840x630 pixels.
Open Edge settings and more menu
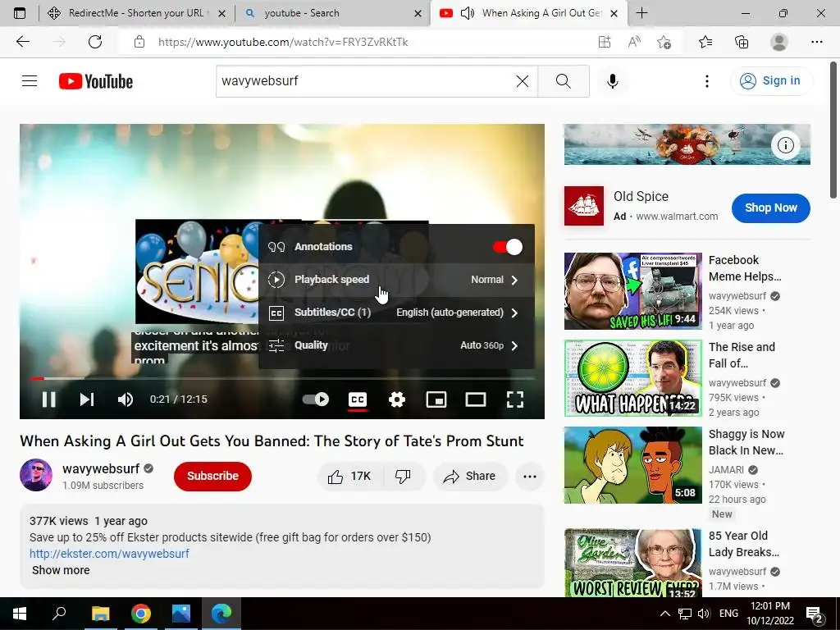point(816,42)
